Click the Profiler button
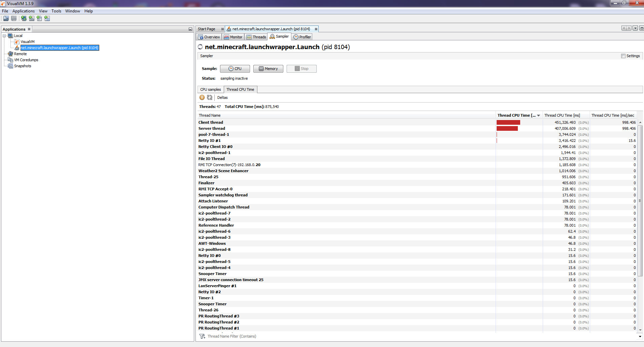 pos(302,37)
